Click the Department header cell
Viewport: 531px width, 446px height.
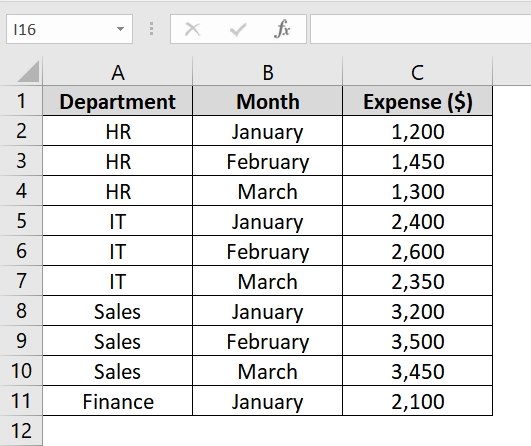click(x=118, y=101)
